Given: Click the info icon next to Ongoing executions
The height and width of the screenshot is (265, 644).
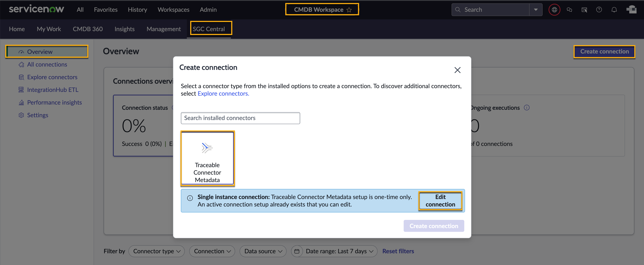Looking at the screenshot, I should click(527, 108).
